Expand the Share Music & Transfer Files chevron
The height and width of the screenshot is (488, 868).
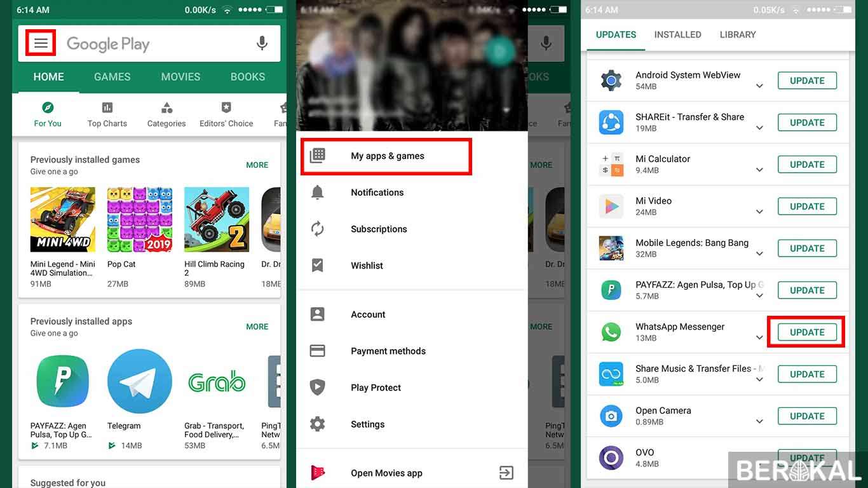pyautogui.click(x=759, y=380)
